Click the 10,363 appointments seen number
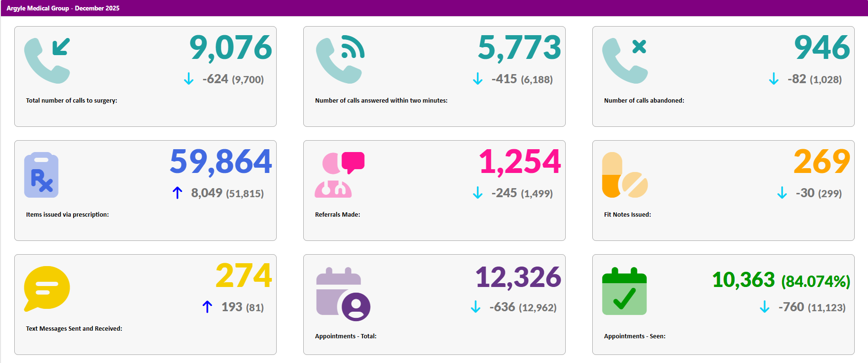Viewport: 868px width, 363px height. 743,280
